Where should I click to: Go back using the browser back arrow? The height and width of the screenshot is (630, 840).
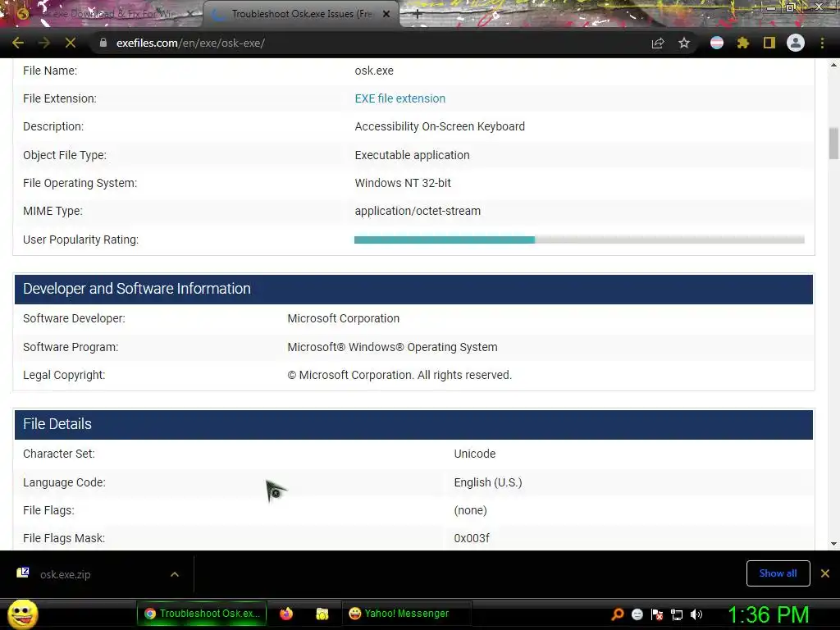(18, 43)
